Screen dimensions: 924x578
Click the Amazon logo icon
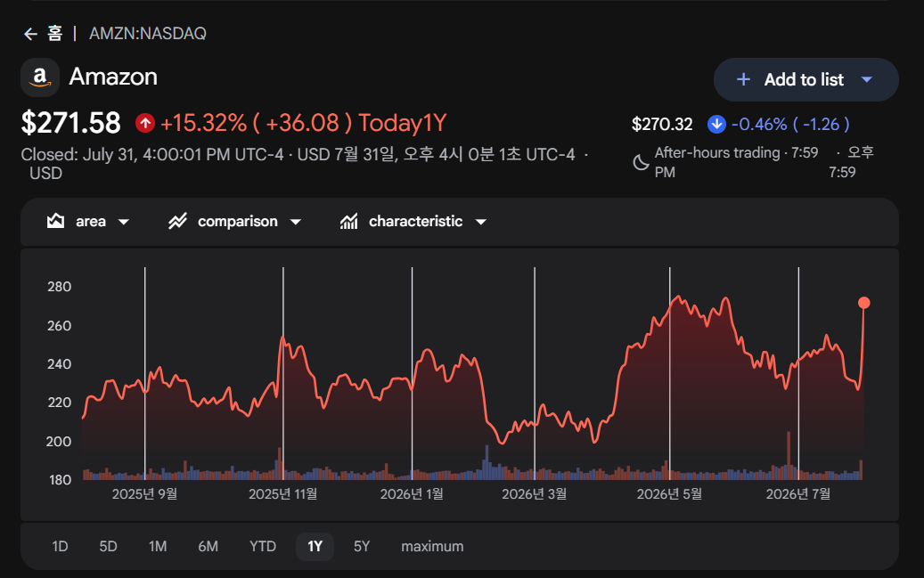coord(40,77)
